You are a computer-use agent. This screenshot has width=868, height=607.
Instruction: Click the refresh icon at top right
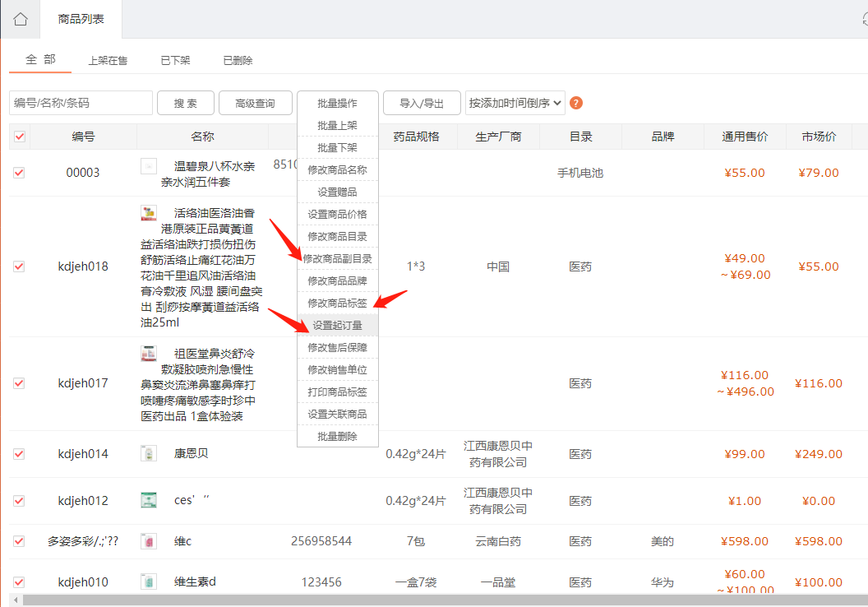point(866,20)
